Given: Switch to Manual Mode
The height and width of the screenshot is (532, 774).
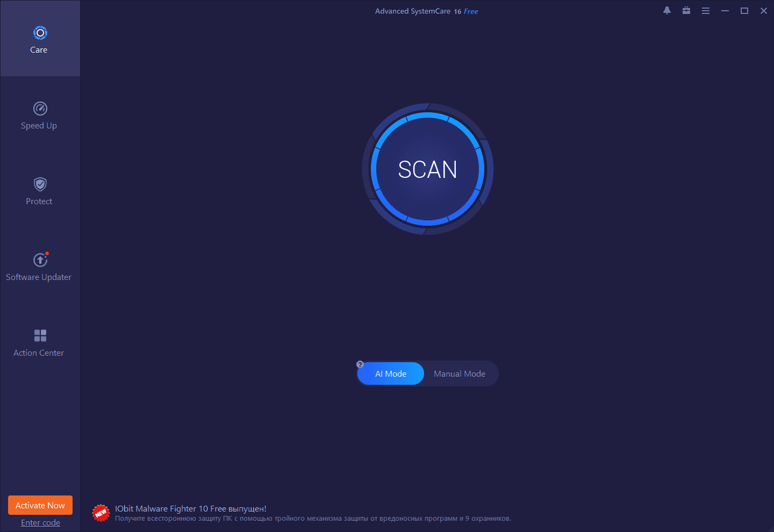Looking at the screenshot, I should coord(460,373).
